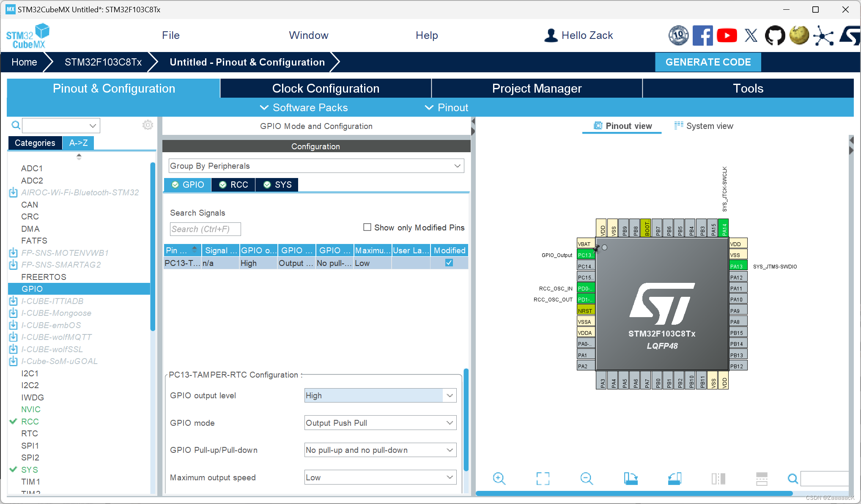This screenshot has width=861, height=504.
Task: Click the green PC13 pin on the chip
Action: (x=585, y=255)
